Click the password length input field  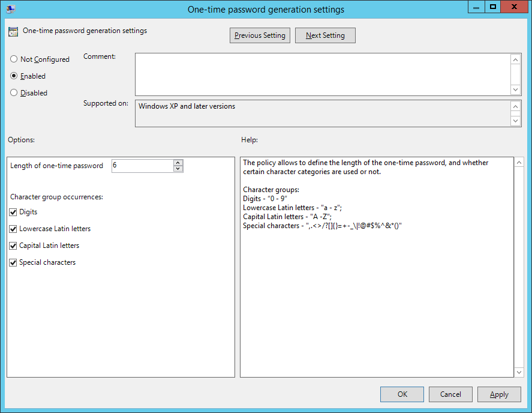click(x=142, y=166)
